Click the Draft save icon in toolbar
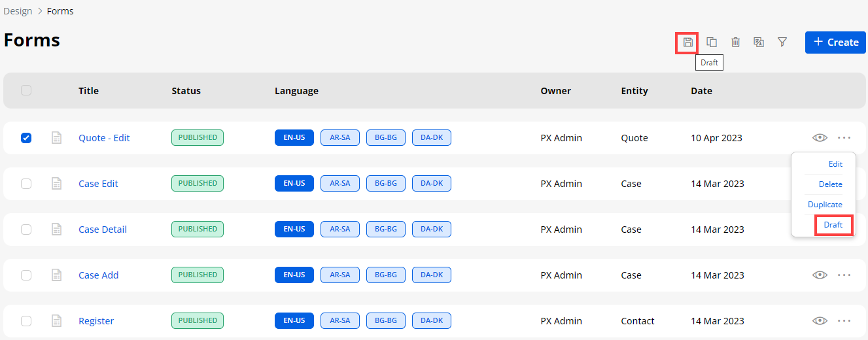 (x=687, y=42)
